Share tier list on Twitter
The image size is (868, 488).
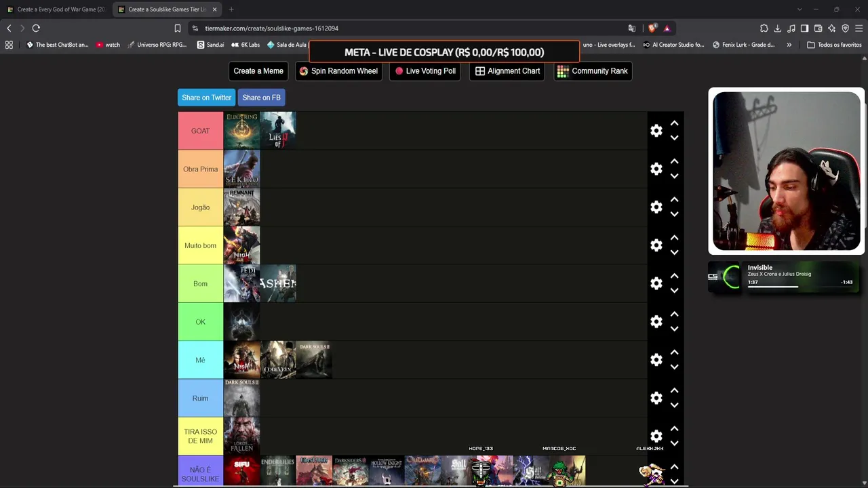coord(206,98)
